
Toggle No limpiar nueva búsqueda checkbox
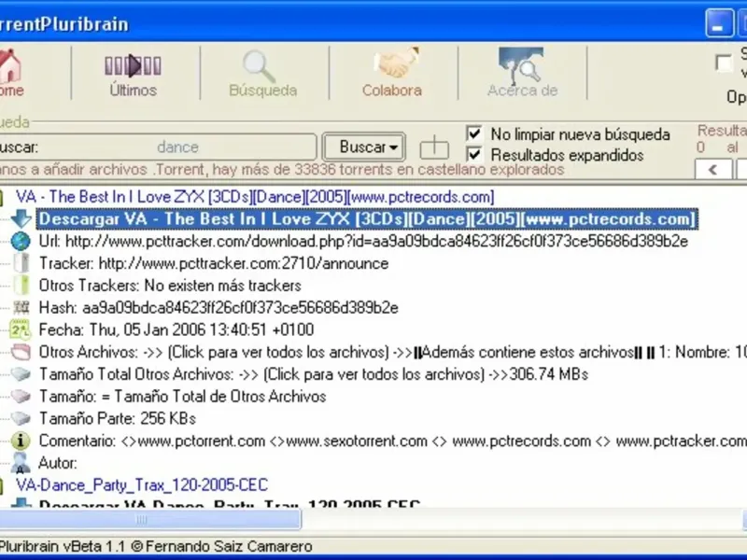(474, 133)
